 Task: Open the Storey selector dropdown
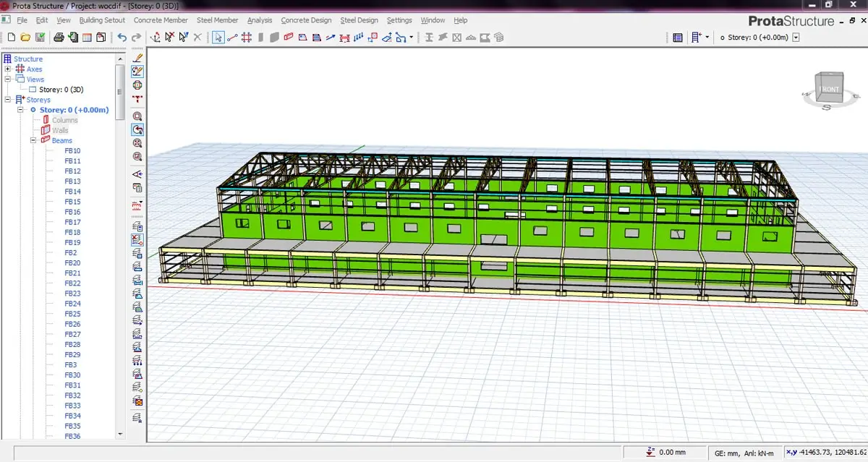(796, 37)
